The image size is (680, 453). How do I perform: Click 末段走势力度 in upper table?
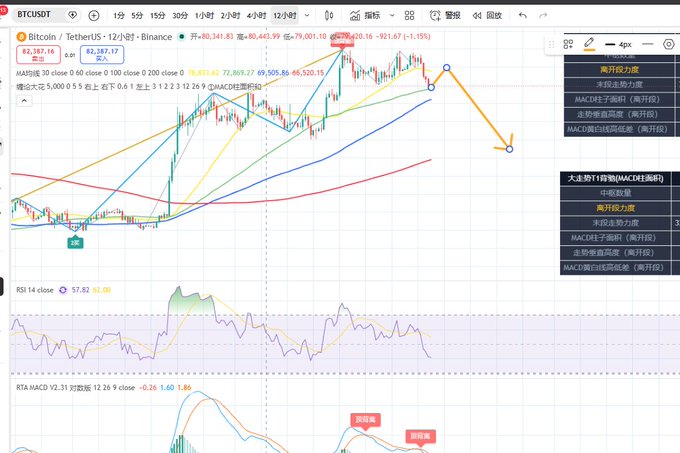pyautogui.click(x=619, y=85)
